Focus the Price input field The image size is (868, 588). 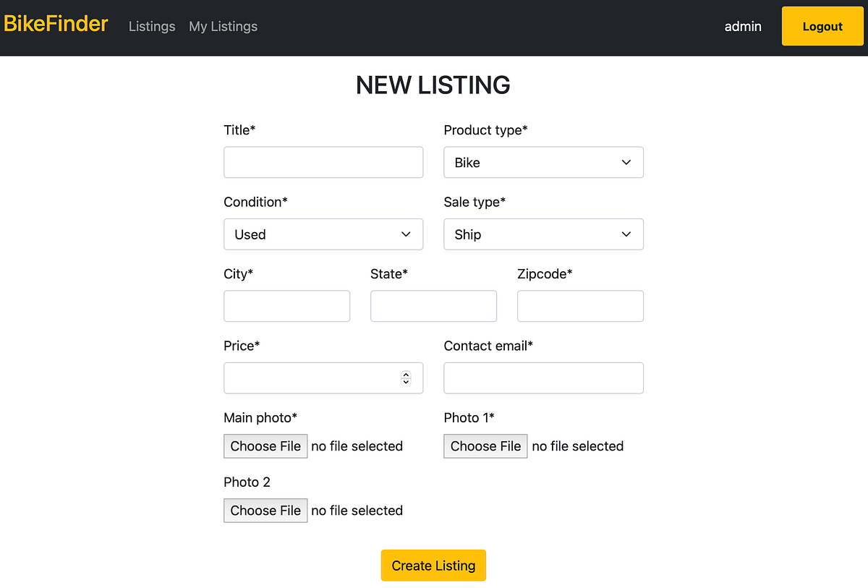311,378
